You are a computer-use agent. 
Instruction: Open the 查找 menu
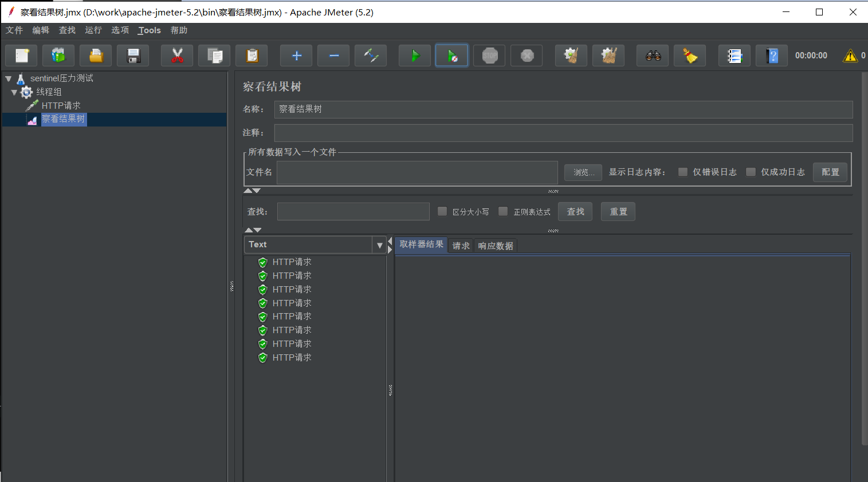(67, 30)
